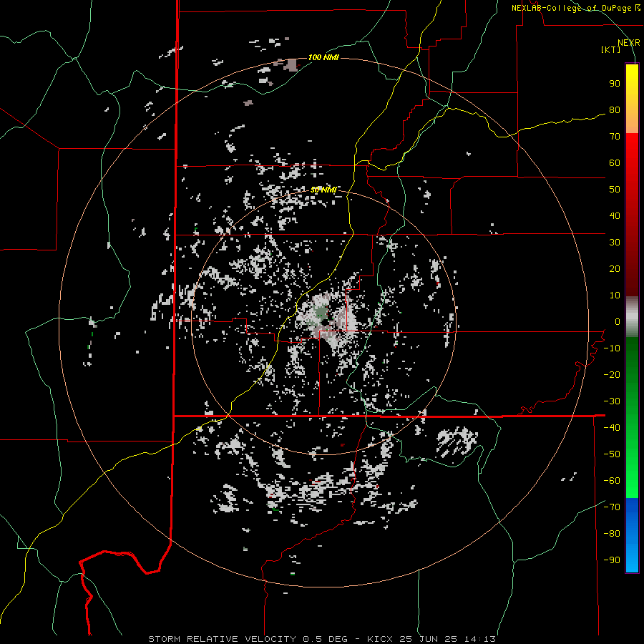The image size is (644, 644).
Task: Select the -70 knot scale label
Action: coord(612,507)
